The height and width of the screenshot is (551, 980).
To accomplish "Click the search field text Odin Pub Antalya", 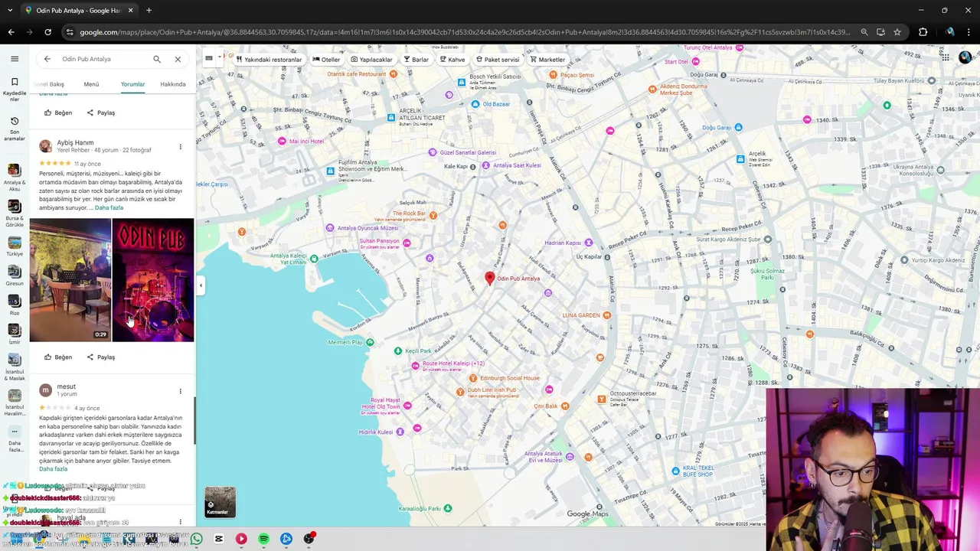I will (x=87, y=59).
